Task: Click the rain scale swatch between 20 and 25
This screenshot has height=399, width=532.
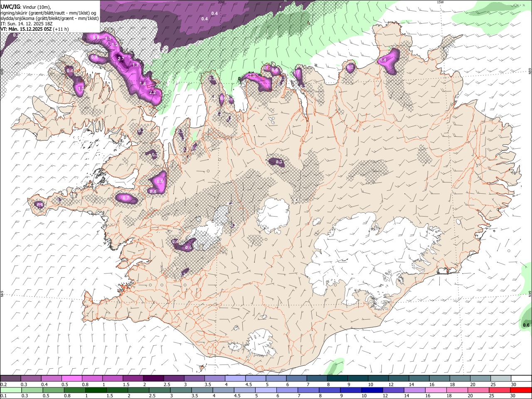Action: tap(478, 390)
